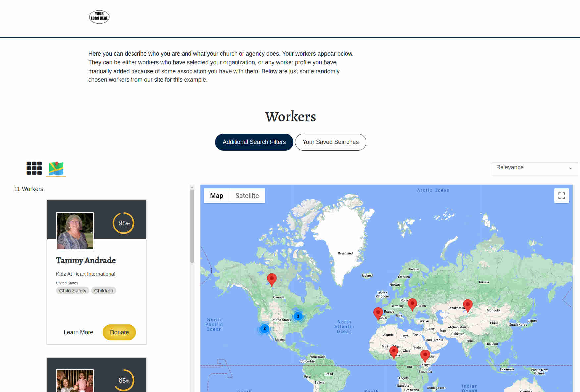Toggle fullscreen map view
Viewport: 580px width, 392px height.
pyautogui.click(x=561, y=196)
